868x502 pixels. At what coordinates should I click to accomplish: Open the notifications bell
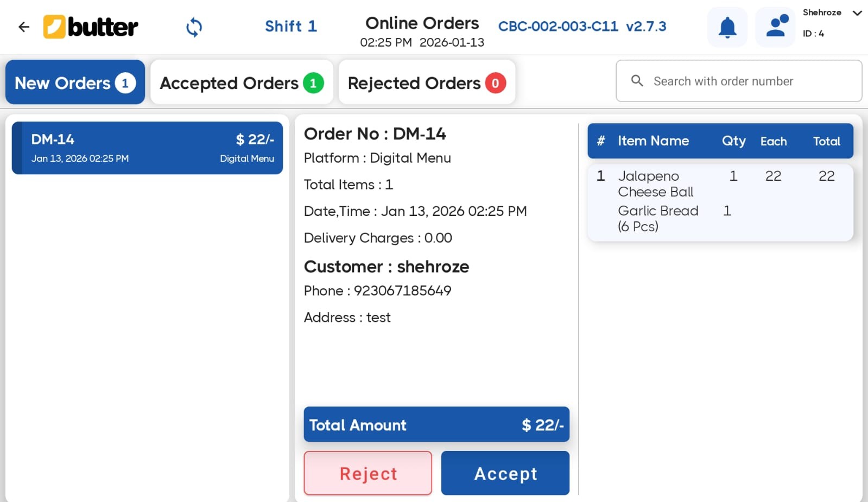click(727, 27)
